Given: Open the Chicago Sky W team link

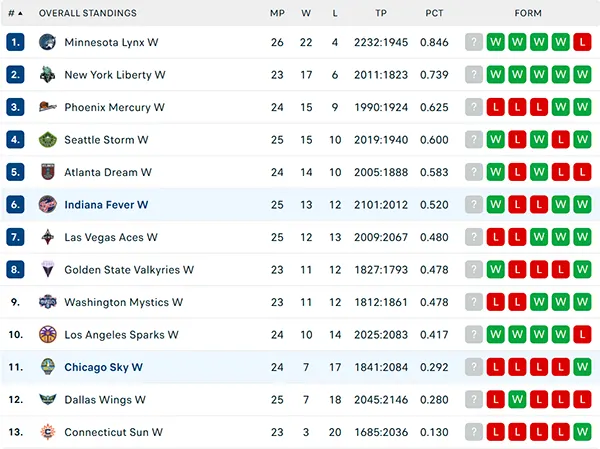Looking at the screenshot, I should pyautogui.click(x=103, y=367).
